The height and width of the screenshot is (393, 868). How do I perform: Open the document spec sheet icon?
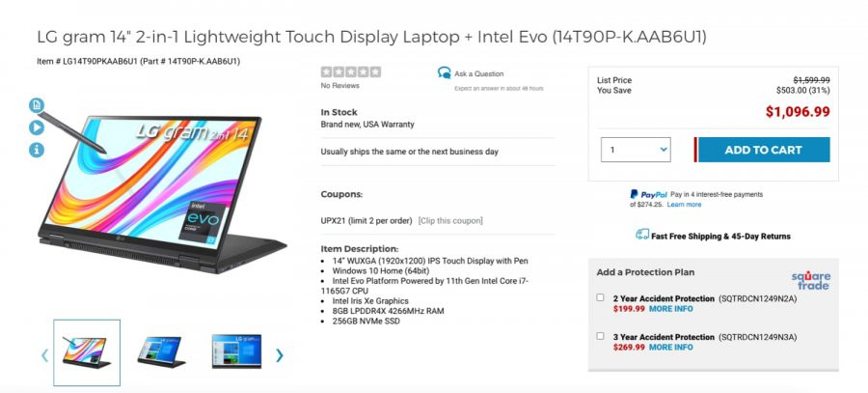click(37, 105)
